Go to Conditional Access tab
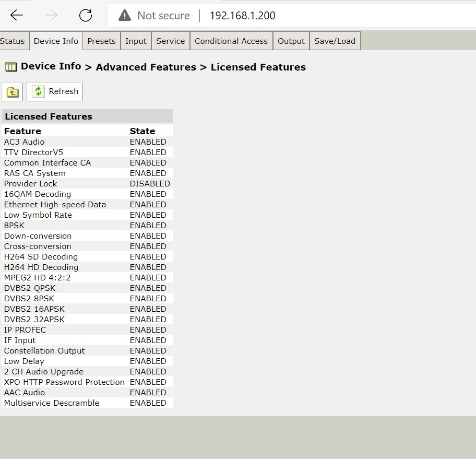The height and width of the screenshot is (459, 476). (x=231, y=41)
